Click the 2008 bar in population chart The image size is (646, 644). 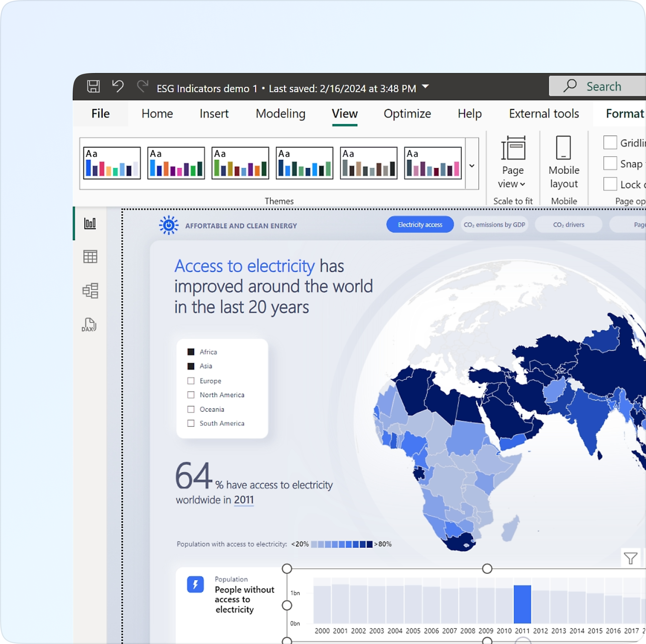click(468, 605)
